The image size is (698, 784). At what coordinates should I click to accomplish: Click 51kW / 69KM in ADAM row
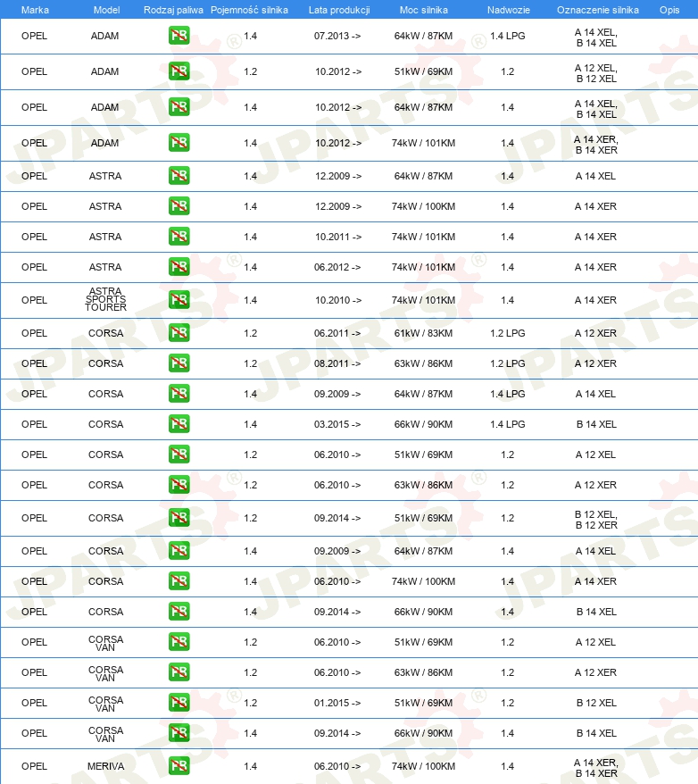[x=423, y=71]
